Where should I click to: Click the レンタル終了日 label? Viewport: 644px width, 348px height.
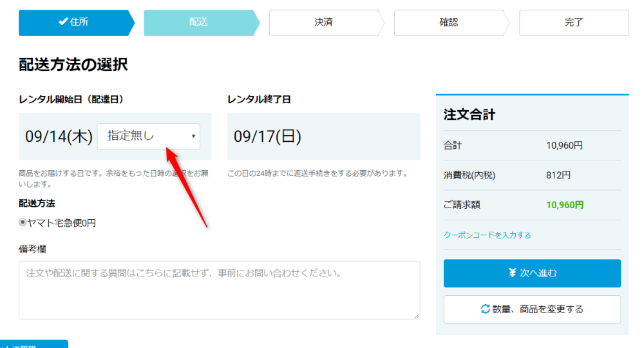pos(259,99)
